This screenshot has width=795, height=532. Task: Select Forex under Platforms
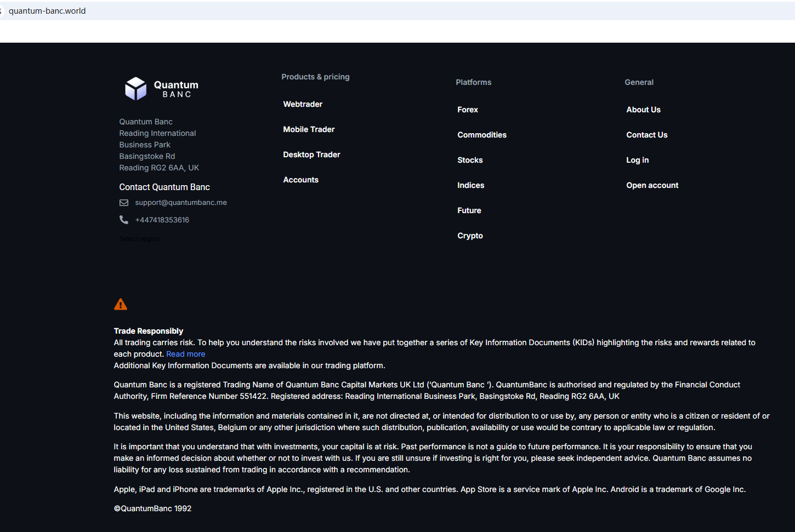tap(468, 110)
